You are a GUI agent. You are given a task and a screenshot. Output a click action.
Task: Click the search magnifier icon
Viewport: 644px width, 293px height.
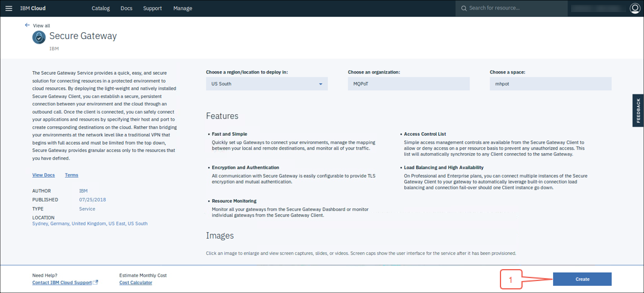pyautogui.click(x=463, y=8)
